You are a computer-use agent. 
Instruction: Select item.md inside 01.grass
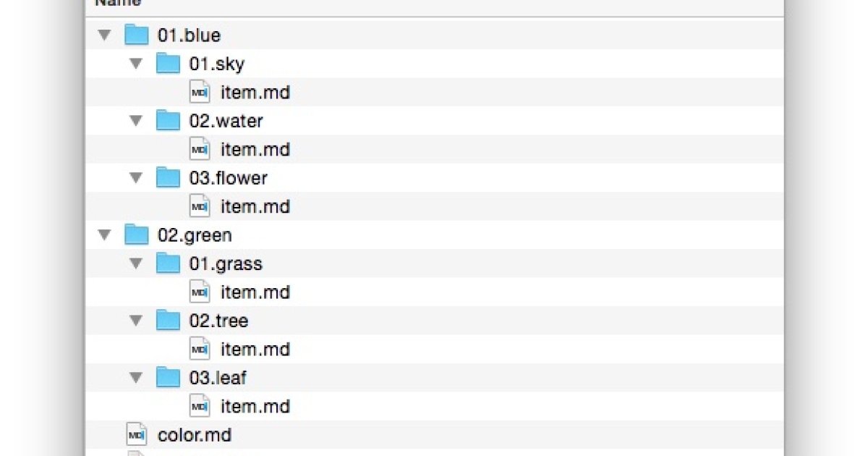[x=255, y=292]
